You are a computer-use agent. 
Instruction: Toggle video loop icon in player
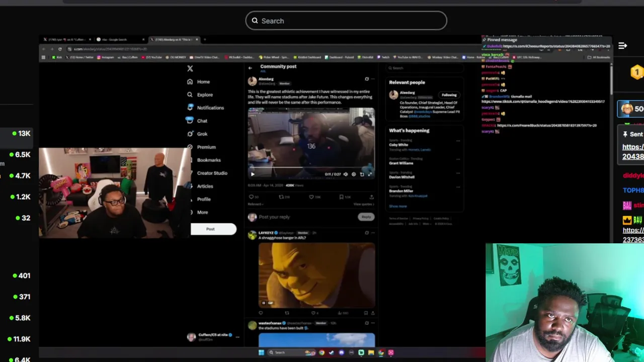click(362, 174)
